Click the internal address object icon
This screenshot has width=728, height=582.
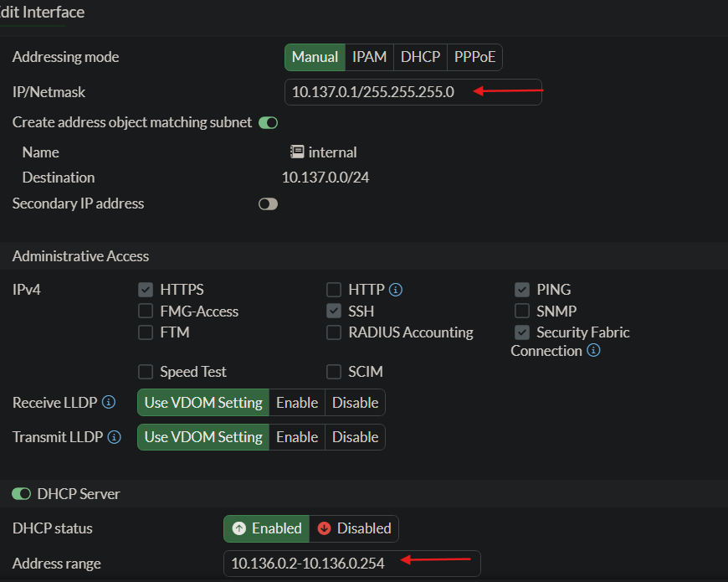(297, 152)
